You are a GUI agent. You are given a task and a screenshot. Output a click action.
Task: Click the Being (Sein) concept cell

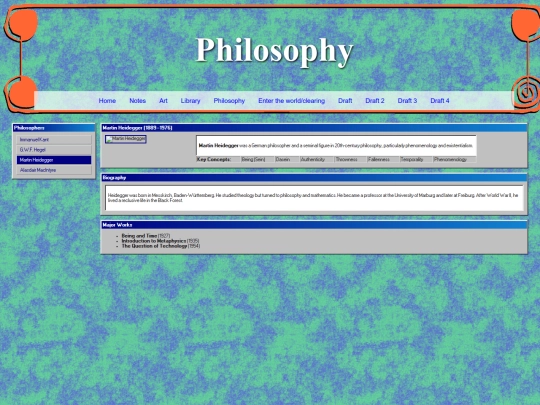[x=257, y=159]
